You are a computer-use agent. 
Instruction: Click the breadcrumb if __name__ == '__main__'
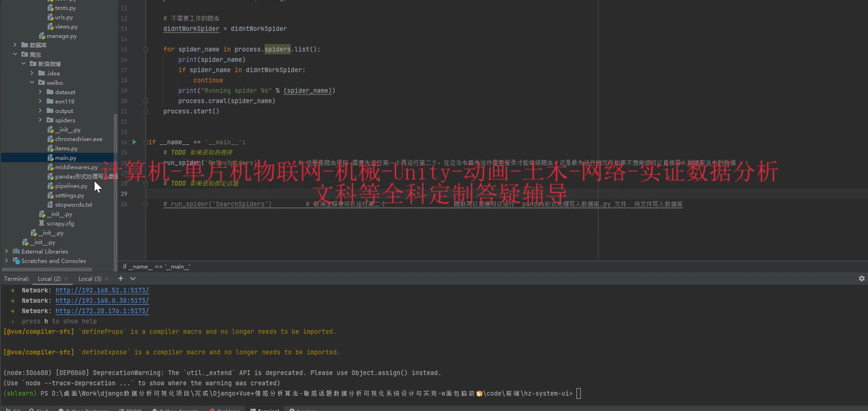pos(156,266)
